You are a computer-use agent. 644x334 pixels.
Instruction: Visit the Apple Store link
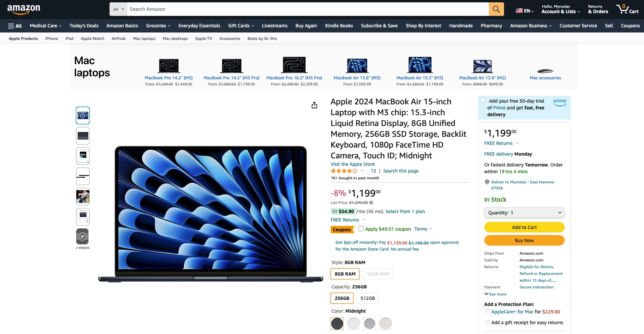(353, 164)
